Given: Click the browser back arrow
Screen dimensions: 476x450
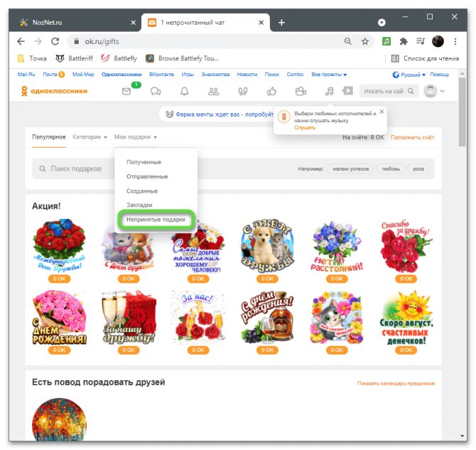Looking at the screenshot, I should [21, 41].
